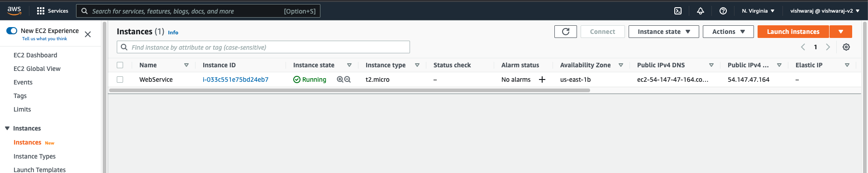The height and width of the screenshot is (173, 868).
Task: Click the ec2-54-147-47-164 DNS cell
Action: coord(672,79)
